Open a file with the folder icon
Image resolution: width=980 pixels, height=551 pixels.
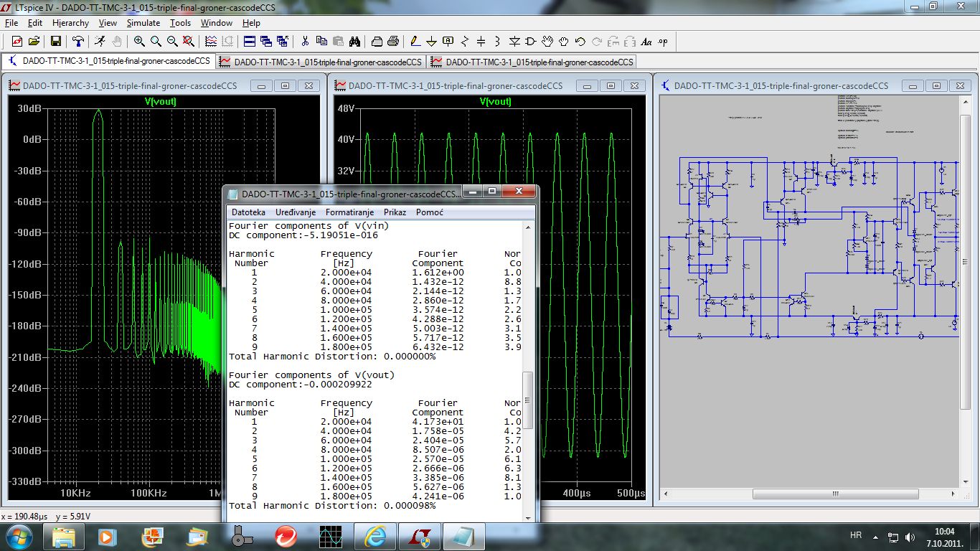tap(33, 41)
